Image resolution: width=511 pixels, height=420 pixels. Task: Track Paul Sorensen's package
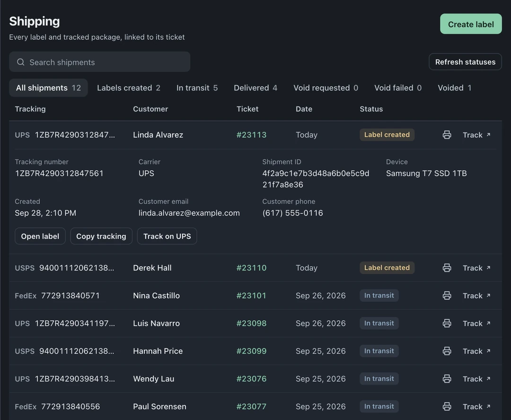[476, 406]
